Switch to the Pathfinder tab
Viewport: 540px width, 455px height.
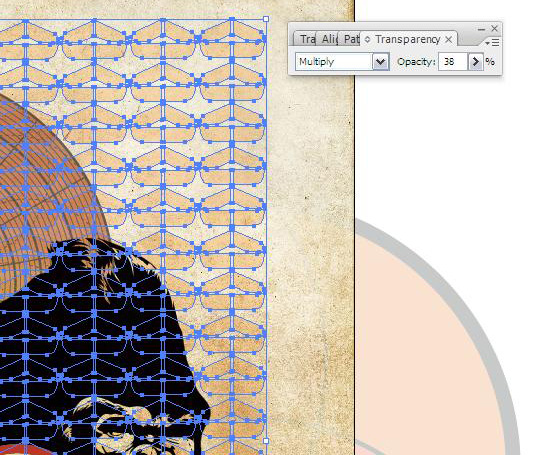pyautogui.click(x=350, y=39)
